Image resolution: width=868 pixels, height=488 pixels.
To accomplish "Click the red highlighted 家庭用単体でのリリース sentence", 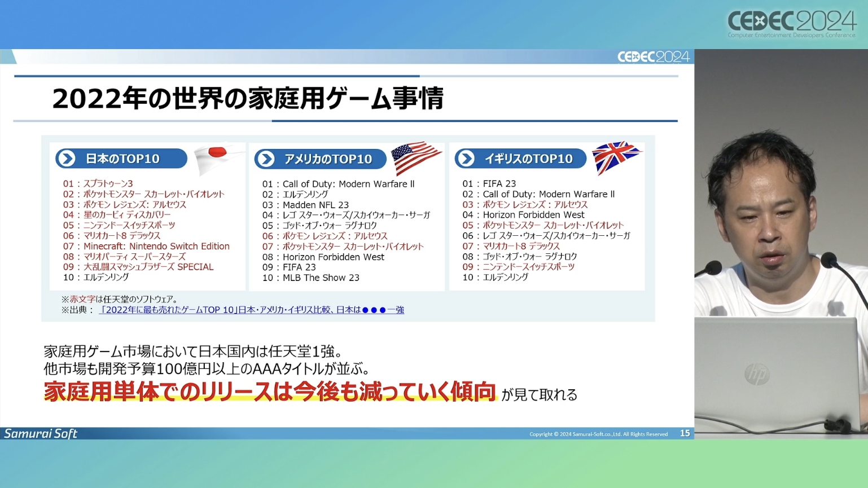I will pos(270,392).
